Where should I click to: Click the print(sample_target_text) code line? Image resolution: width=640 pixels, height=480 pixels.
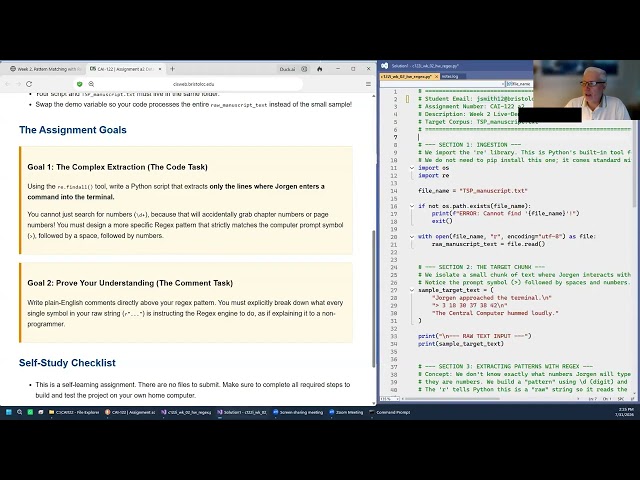pyautogui.click(x=461, y=344)
